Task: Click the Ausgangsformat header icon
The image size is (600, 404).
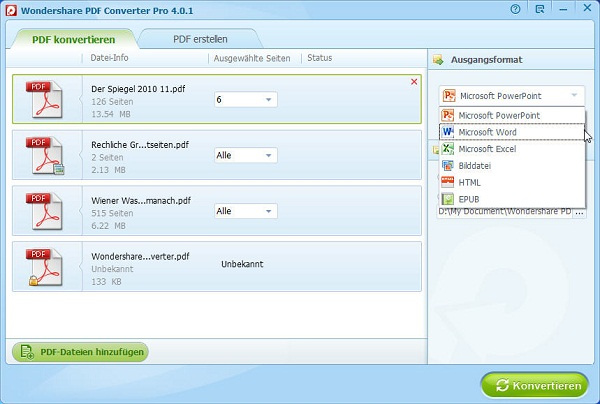Action: 438,60
